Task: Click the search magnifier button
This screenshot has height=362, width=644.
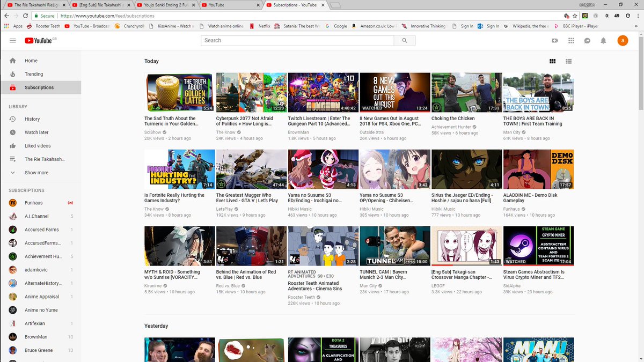Action: (404, 40)
